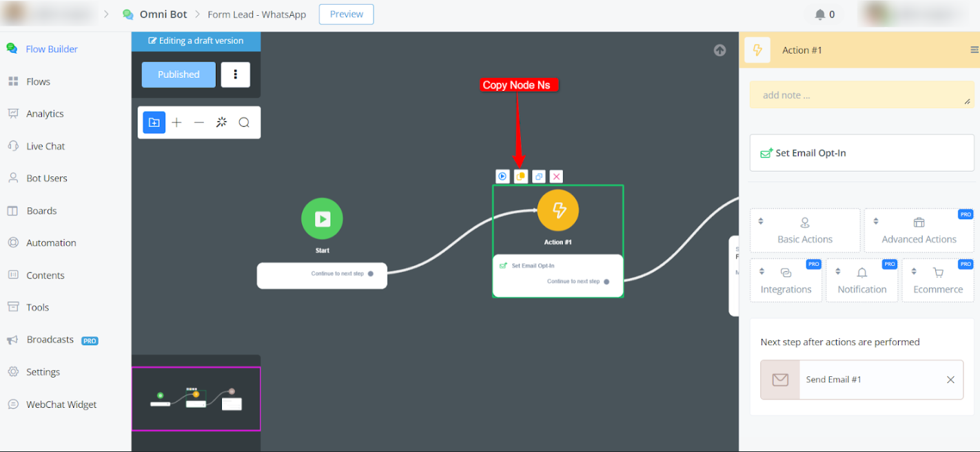This screenshot has height=452, width=980.
Task: Select the green Start node circle
Action: pyautogui.click(x=322, y=218)
